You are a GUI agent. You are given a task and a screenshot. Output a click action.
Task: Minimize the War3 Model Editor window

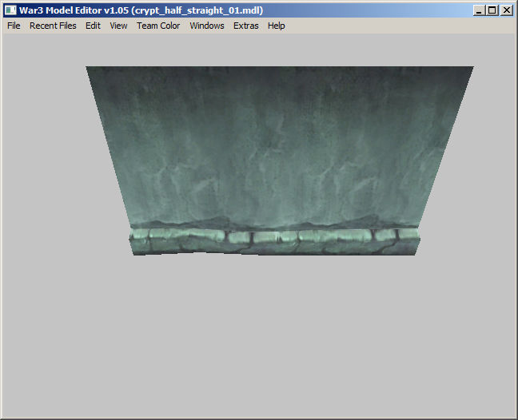coord(479,10)
